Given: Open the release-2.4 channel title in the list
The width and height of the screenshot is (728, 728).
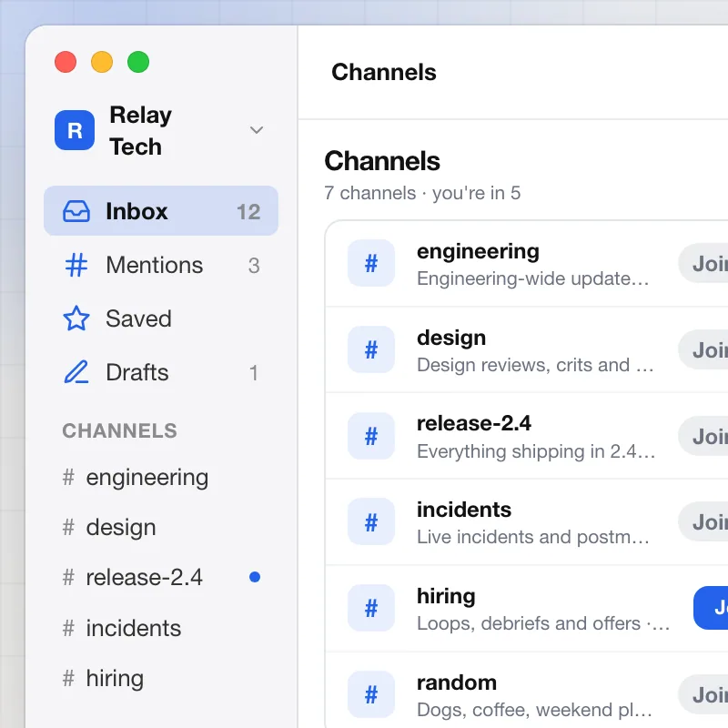Looking at the screenshot, I should (473, 423).
